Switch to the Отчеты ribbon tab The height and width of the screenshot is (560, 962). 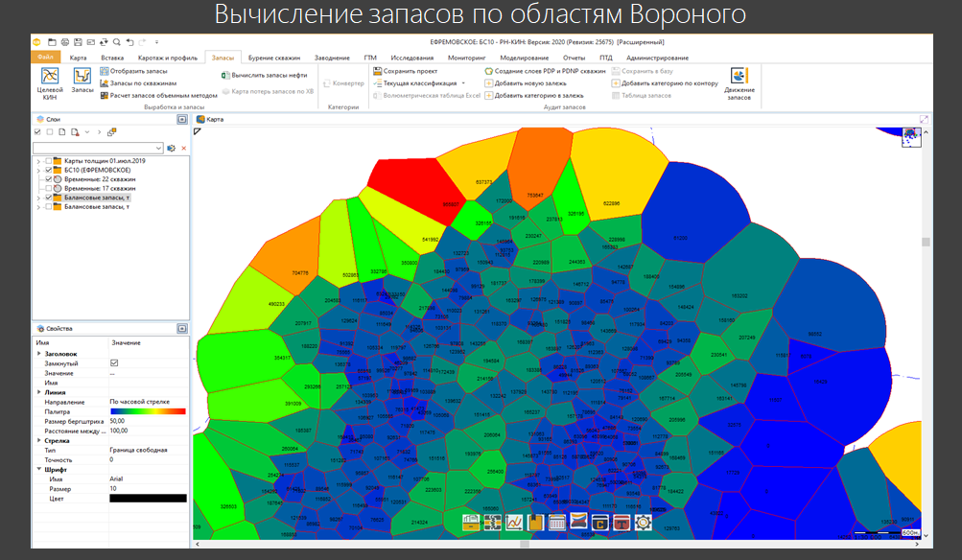pyautogui.click(x=575, y=58)
